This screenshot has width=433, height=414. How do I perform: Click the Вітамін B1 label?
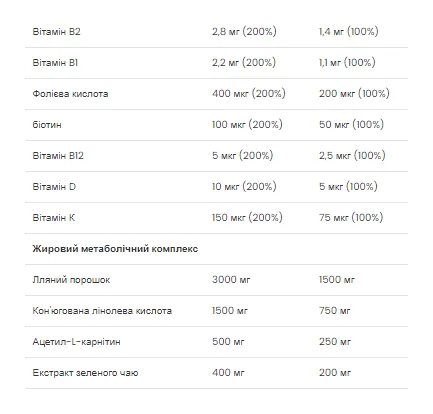[55, 63]
